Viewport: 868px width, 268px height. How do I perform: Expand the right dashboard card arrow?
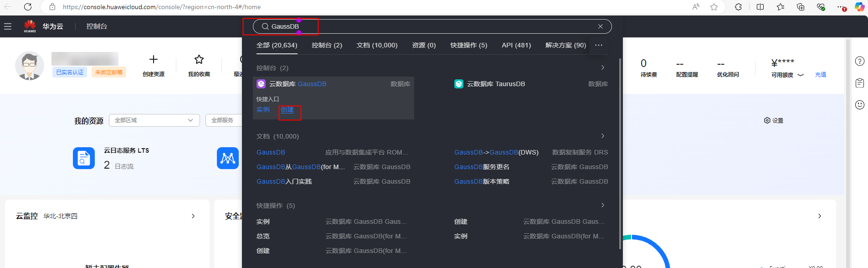click(x=820, y=216)
